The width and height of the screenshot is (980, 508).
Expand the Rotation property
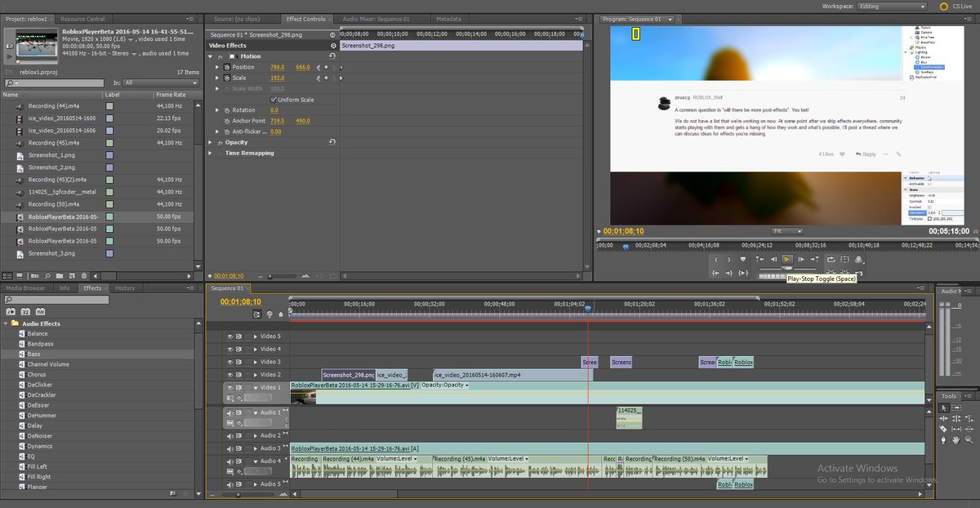pos(217,110)
